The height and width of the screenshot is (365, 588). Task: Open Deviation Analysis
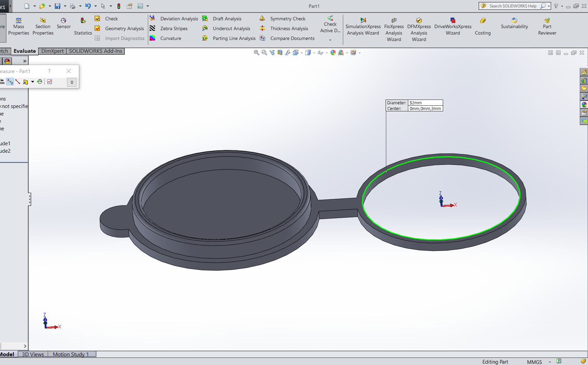174,19
